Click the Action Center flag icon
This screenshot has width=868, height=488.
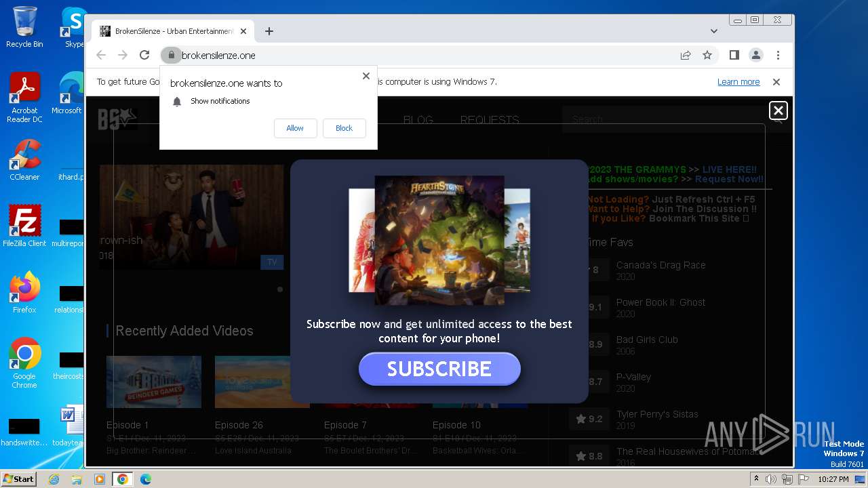click(804, 479)
